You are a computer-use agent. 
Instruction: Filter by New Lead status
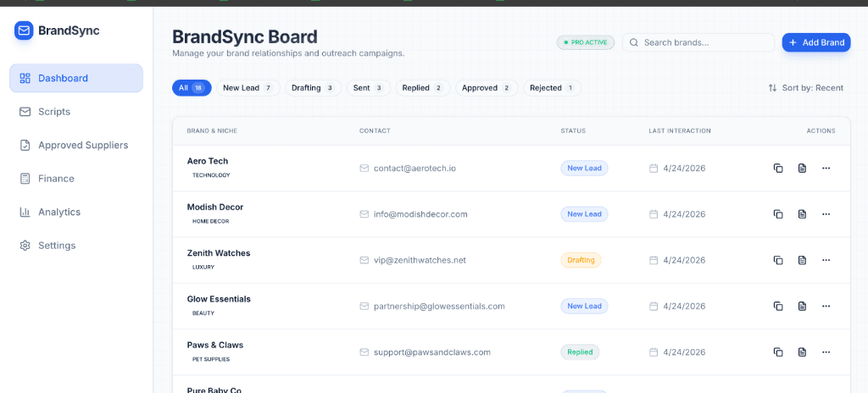(248, 88)
